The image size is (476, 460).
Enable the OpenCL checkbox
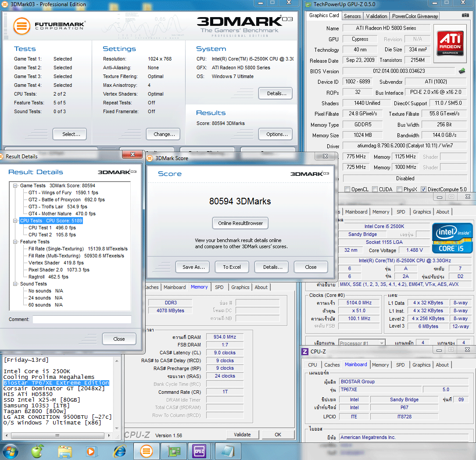[347, 189]
